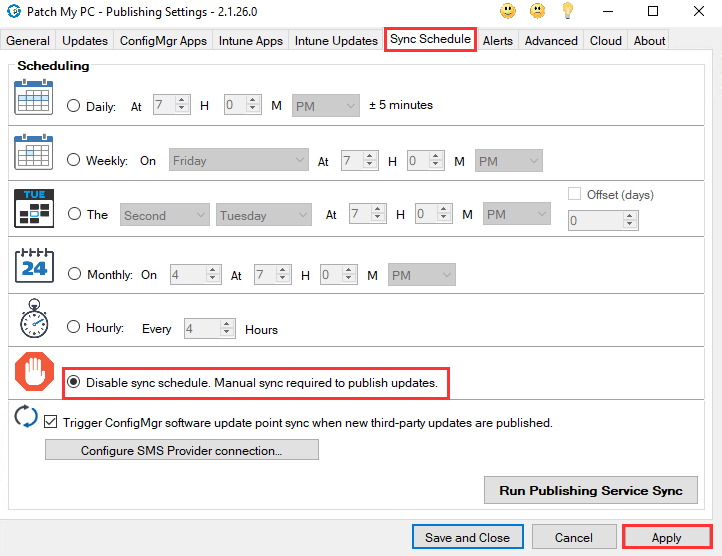Open the Cloud tab
Viewport: 722px width, 556px height.
pyautogui.click(x=606, y=41)
